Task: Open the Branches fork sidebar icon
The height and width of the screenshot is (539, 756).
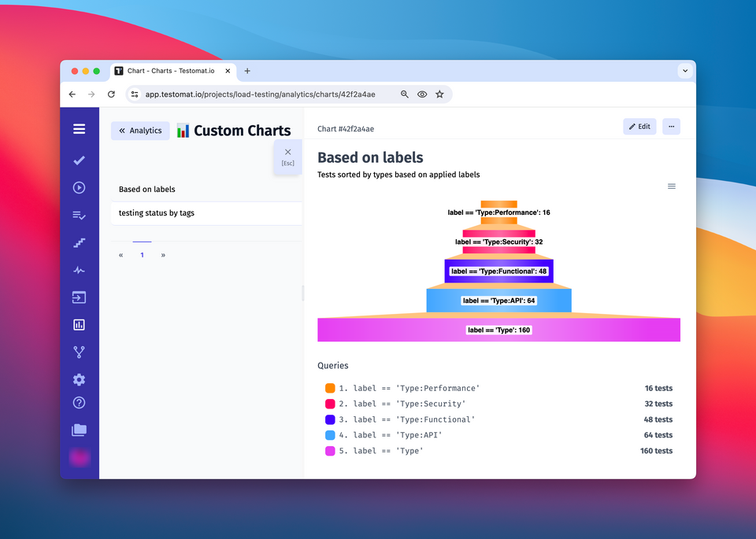Action: (x=79, y=352)
